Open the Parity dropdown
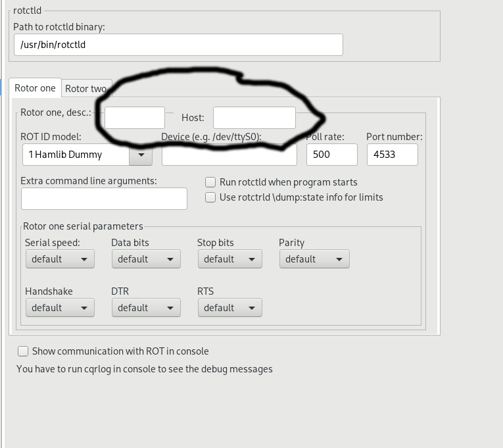503x448 pixels. tap(314, 259)
